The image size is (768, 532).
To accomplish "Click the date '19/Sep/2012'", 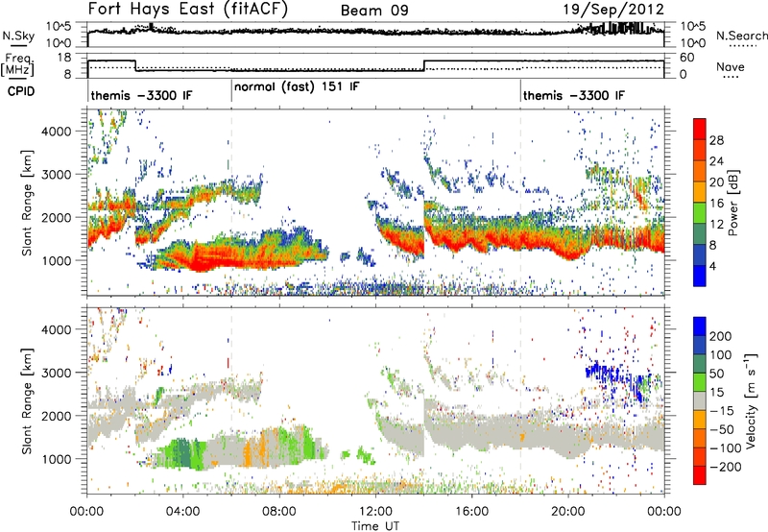I will coord(613,10).
